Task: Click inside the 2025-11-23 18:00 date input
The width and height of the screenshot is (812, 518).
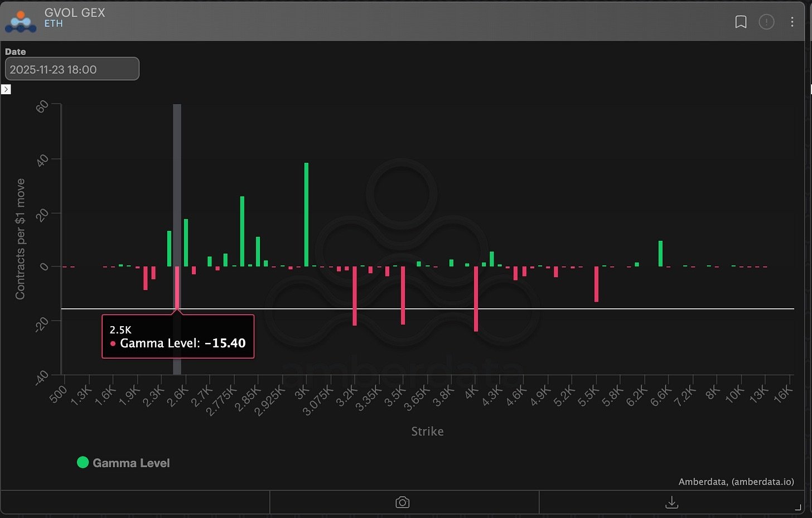Action: pyautogui.click(x=71, y=69)
